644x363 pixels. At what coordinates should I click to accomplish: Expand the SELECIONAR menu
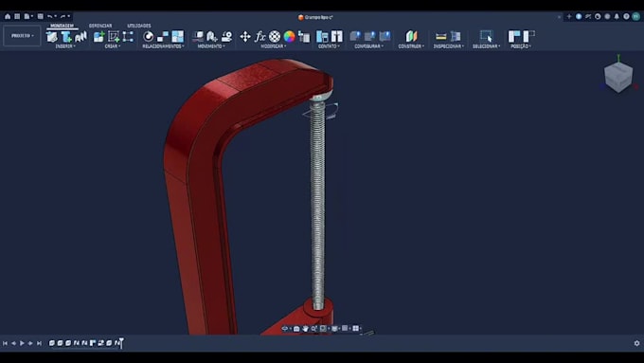click(486, 46)
